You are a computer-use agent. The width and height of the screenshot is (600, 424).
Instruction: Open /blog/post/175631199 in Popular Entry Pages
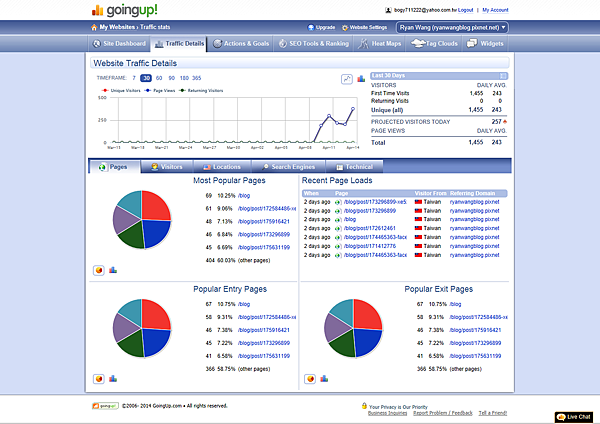264,356
